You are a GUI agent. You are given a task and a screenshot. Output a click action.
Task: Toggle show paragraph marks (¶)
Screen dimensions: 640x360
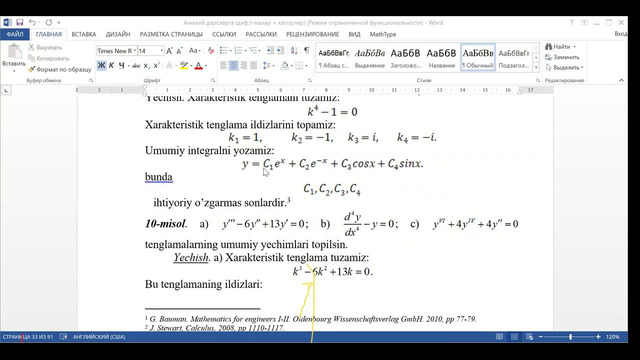[x=307, y=51]
